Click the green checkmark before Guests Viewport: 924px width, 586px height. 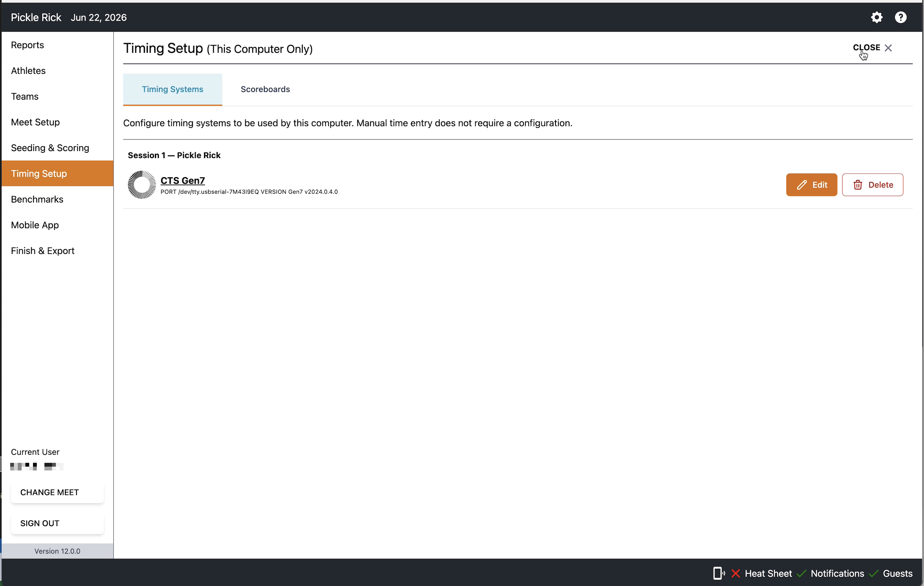click(874, 573)
